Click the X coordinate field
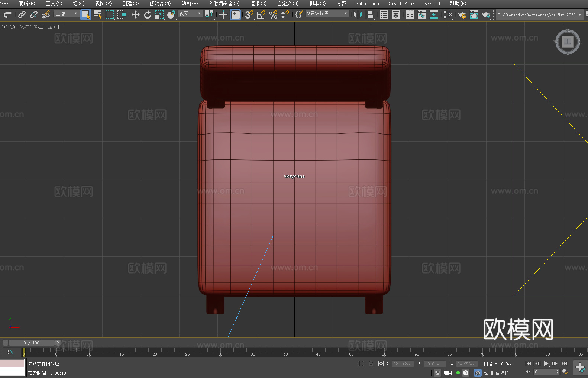This screenshot has height=378, width=588. coord(403,364)
